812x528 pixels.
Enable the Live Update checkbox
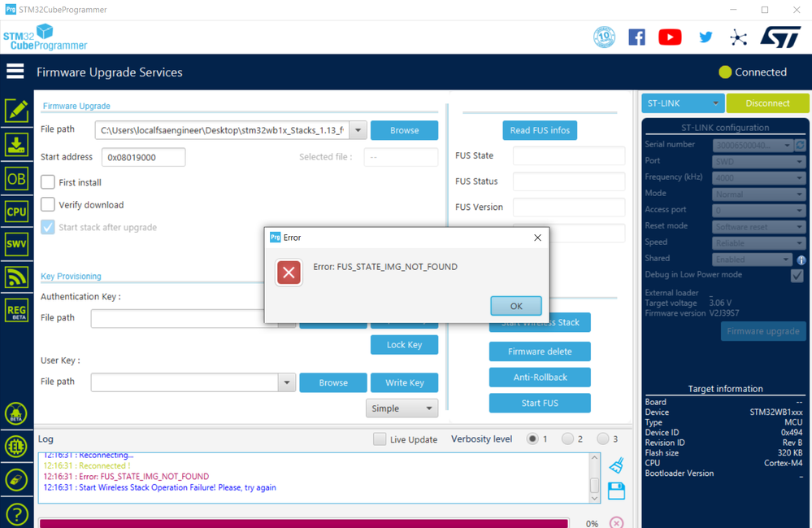380,439
